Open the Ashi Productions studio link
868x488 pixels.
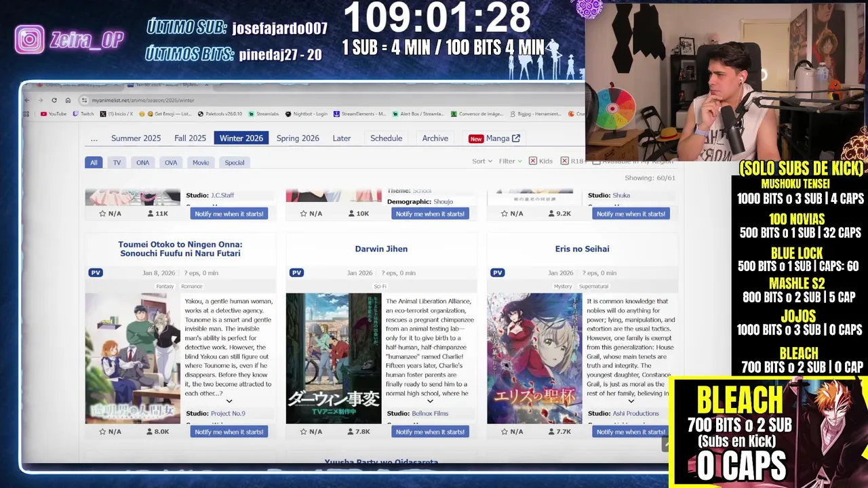coord(635,413)
